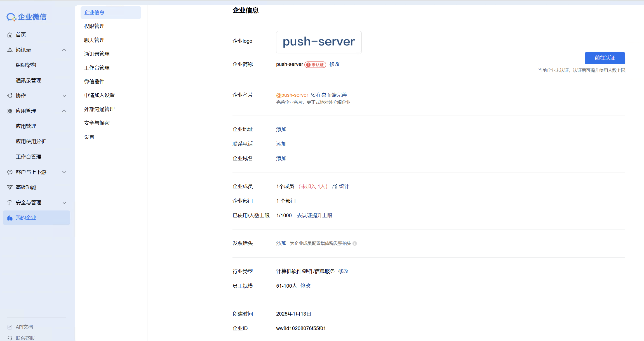Screen dimensions: 644x341
Task: Click the 协作 icon in sidebar
Action: [x=10, y=96]
